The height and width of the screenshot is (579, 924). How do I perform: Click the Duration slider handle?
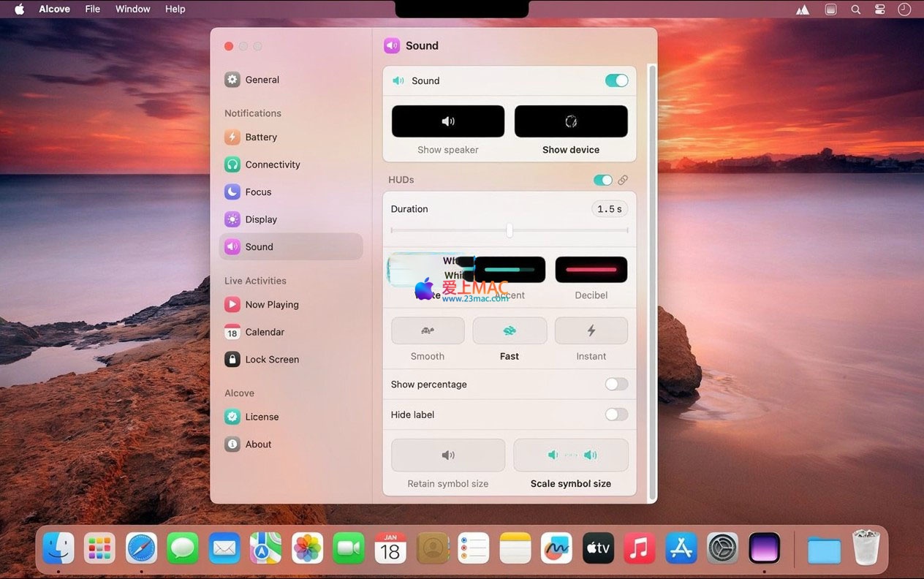(510, 230)
